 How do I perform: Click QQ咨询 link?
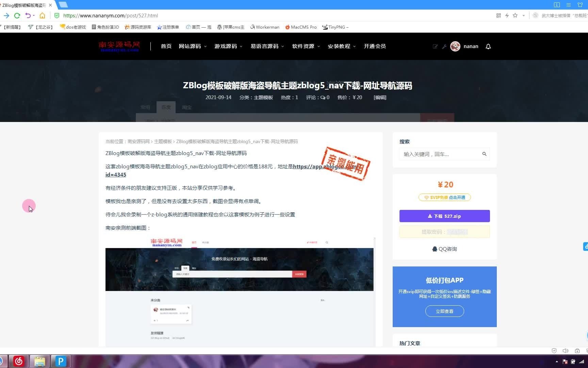point(444,249)
